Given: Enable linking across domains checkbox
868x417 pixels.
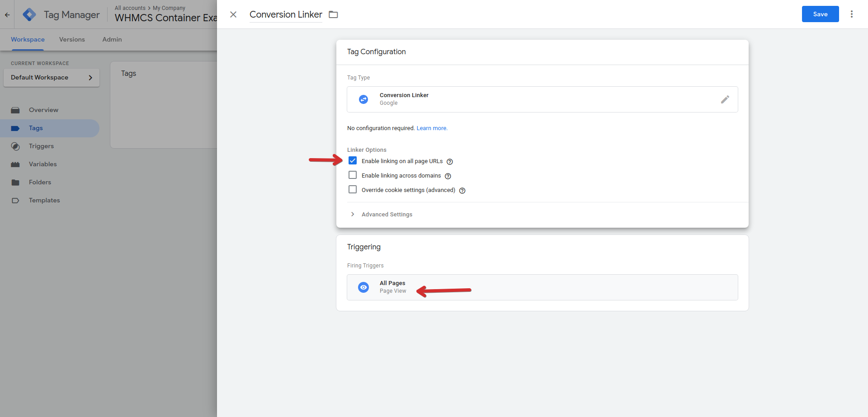Looking at the screenshot, I should (353, 175).
